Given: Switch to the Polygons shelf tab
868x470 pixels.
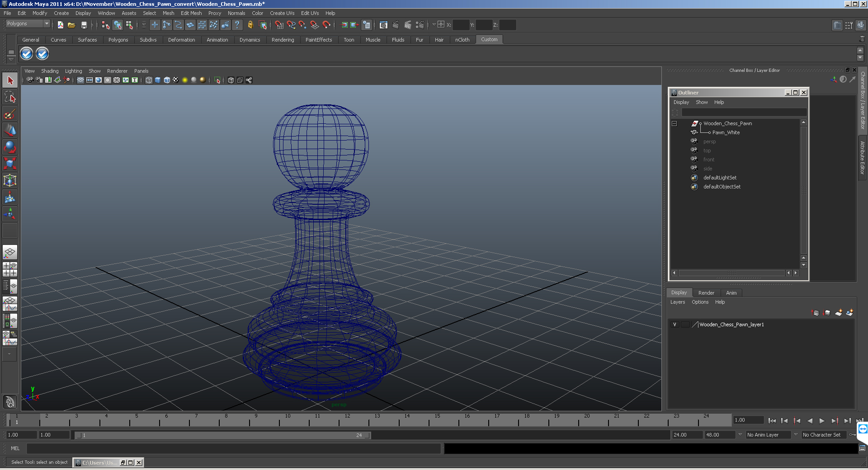Looking at the screenshot, I should 118,40.
